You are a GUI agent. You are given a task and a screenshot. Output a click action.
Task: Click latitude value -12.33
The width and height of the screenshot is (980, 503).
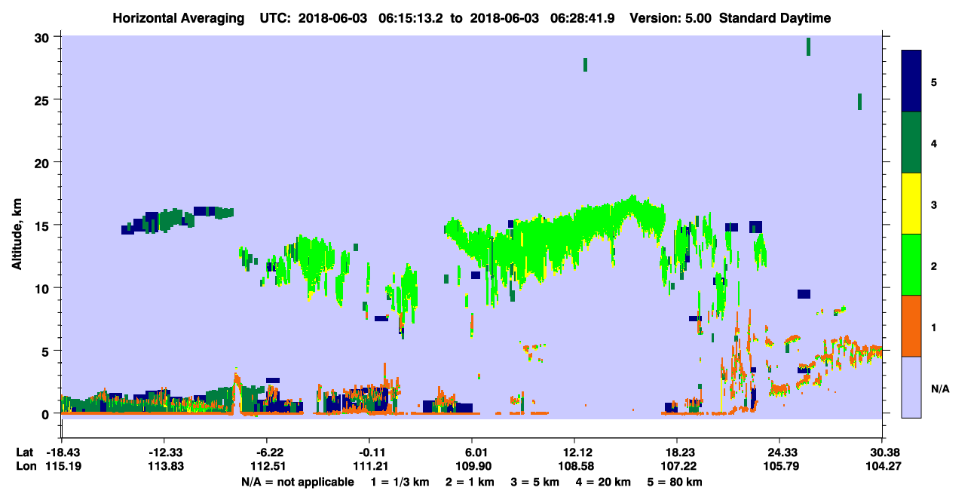pos(163,452)
